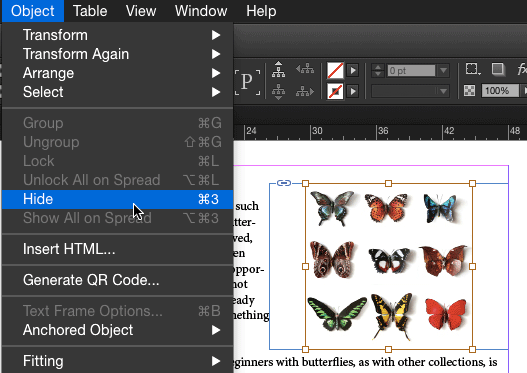Click the stroke color swatch (none)

click(335, 91)
